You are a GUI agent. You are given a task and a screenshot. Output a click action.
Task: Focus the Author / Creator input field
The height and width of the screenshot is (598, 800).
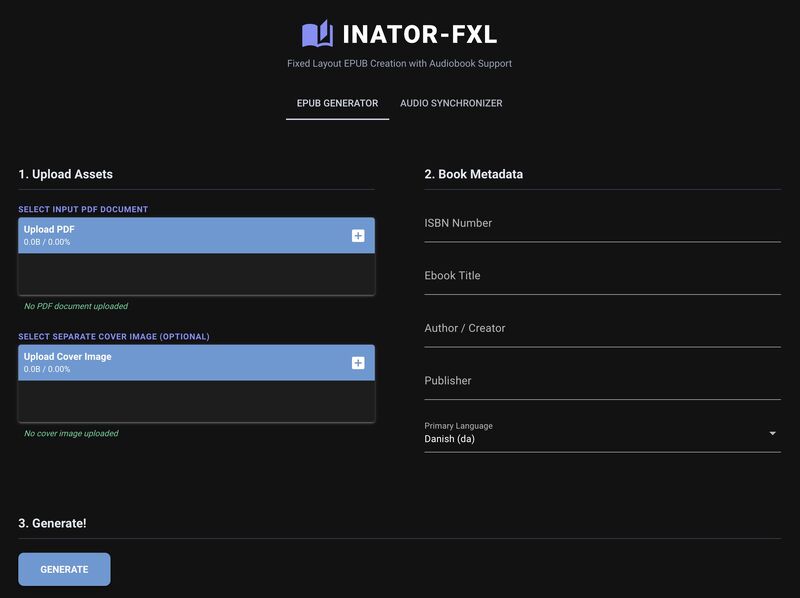coord(603,329)
